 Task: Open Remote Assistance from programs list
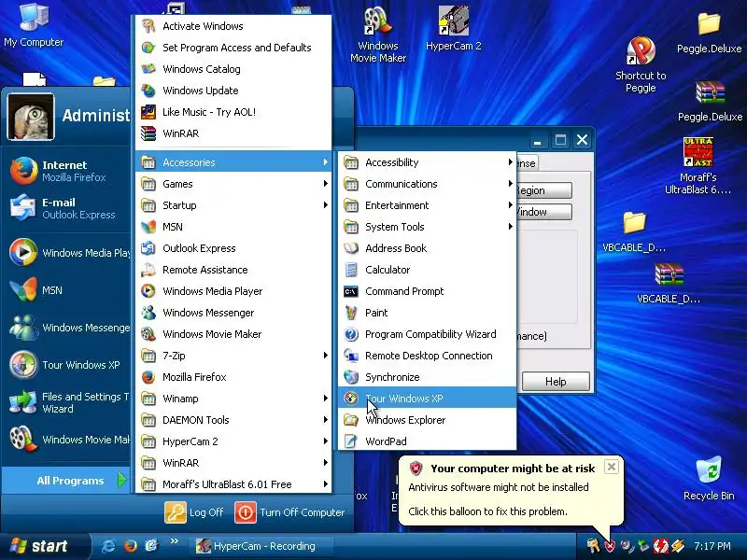click(233, 270)
